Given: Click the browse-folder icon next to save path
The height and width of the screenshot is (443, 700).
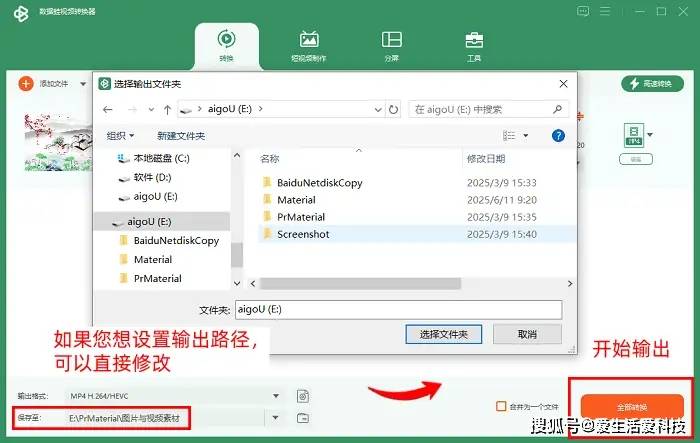Looking at the screenshot, I should tap(302, 417).
